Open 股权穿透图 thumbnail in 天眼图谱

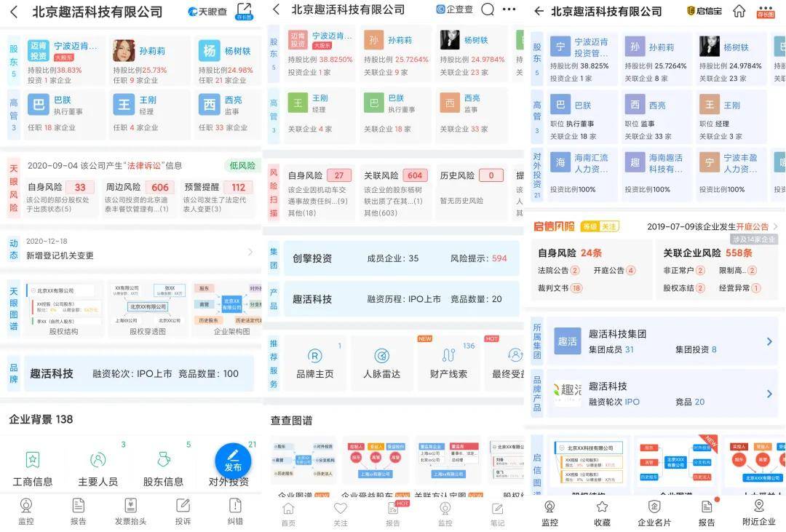pyautogui.click(x=147, y=309)
